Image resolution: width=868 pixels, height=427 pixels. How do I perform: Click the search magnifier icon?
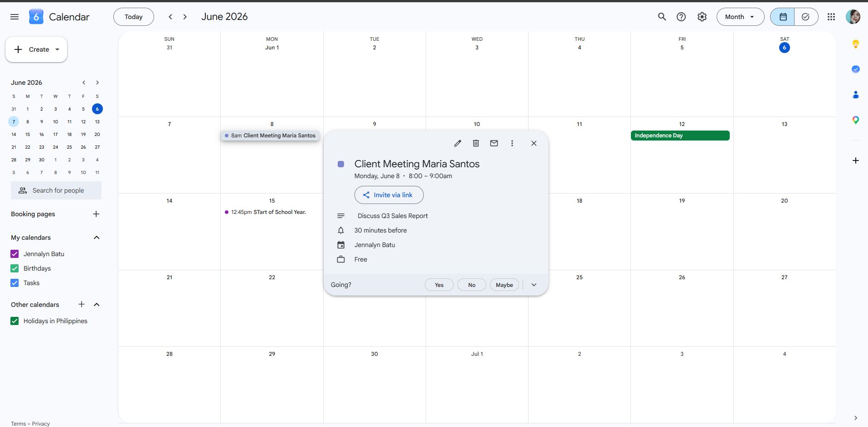click(x=662, y=17)
